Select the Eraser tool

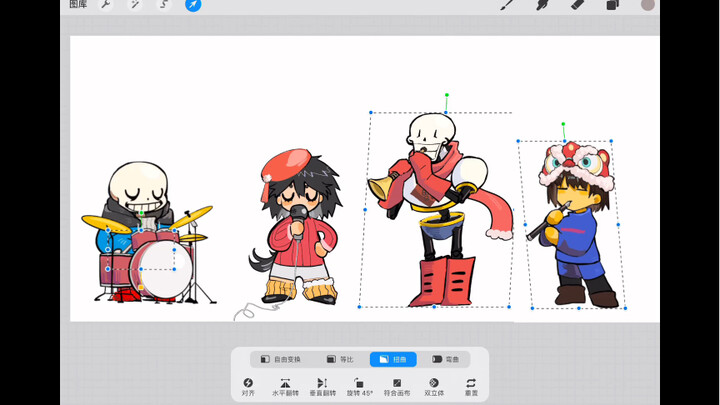(x=577, y=5)
